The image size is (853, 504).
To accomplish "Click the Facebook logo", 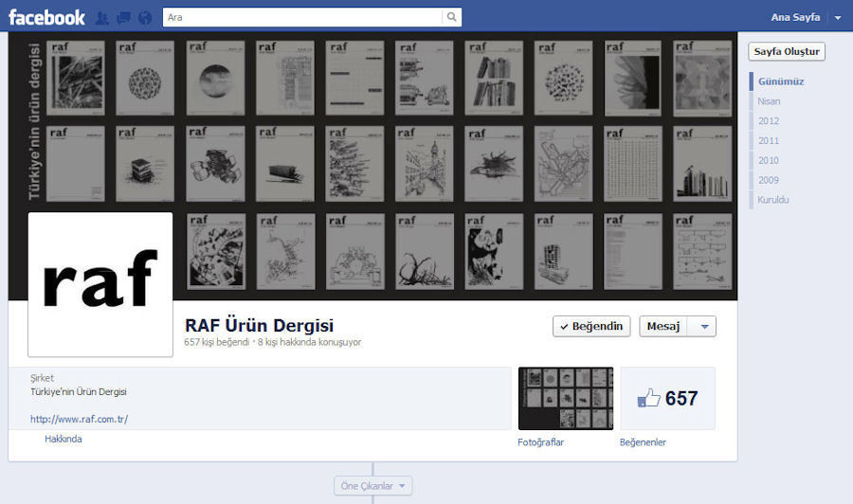I will (46, 17).
